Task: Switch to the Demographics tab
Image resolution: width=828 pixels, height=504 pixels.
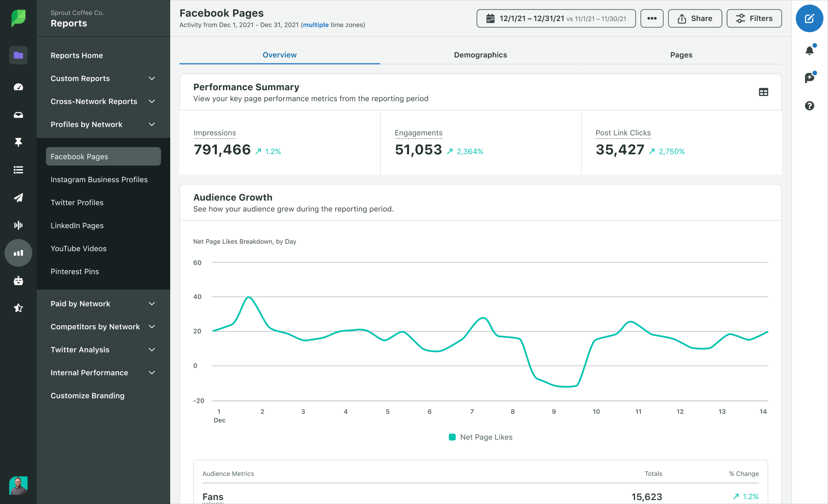Action: click(x=480, y=55)
